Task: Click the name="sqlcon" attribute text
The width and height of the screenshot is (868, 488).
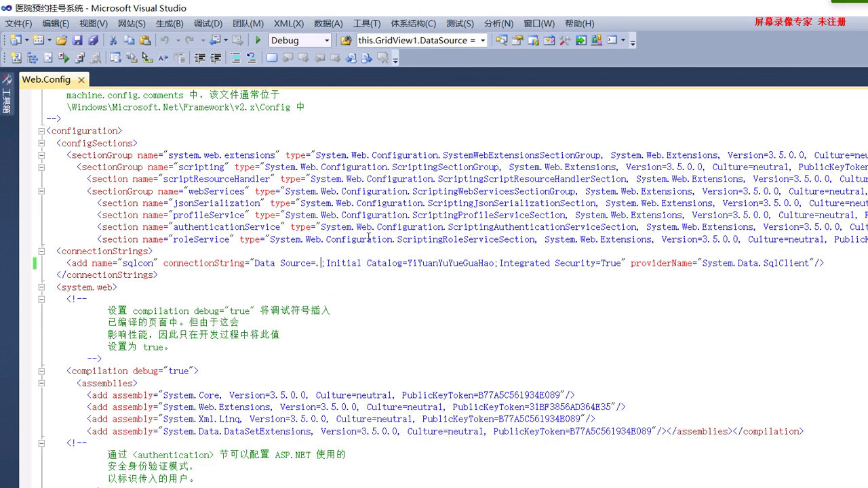Action: point(124,263)
